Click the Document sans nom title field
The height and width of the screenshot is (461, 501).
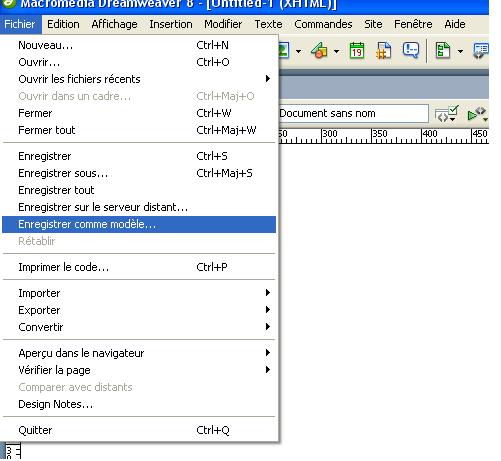[354, 114]
